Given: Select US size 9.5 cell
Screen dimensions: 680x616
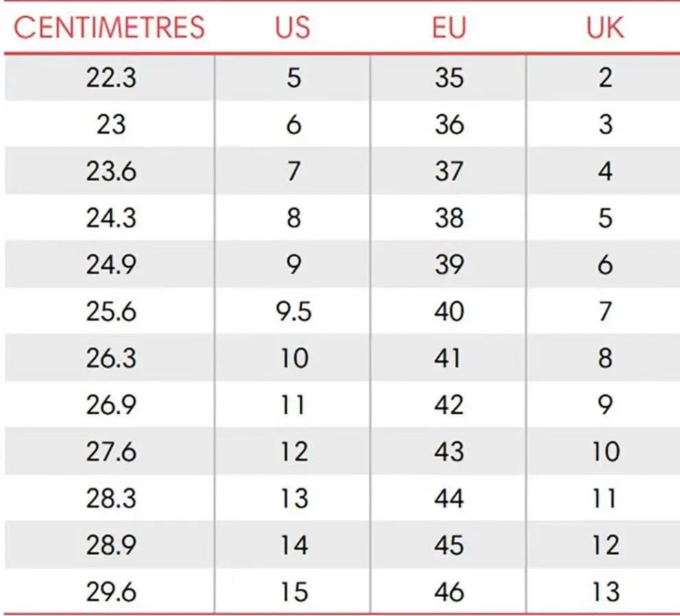Looking at the screenshot, I should coord(294,312).
